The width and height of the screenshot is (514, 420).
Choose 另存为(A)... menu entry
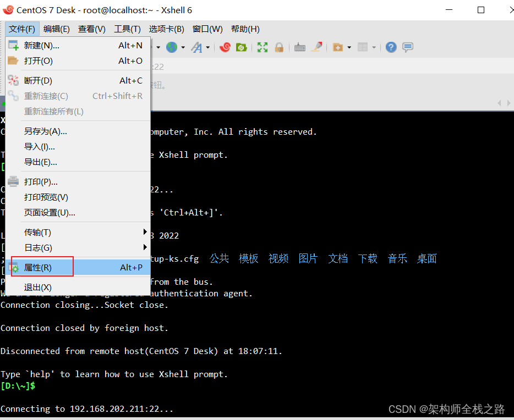pyautogui.click(x=78, y=131)
